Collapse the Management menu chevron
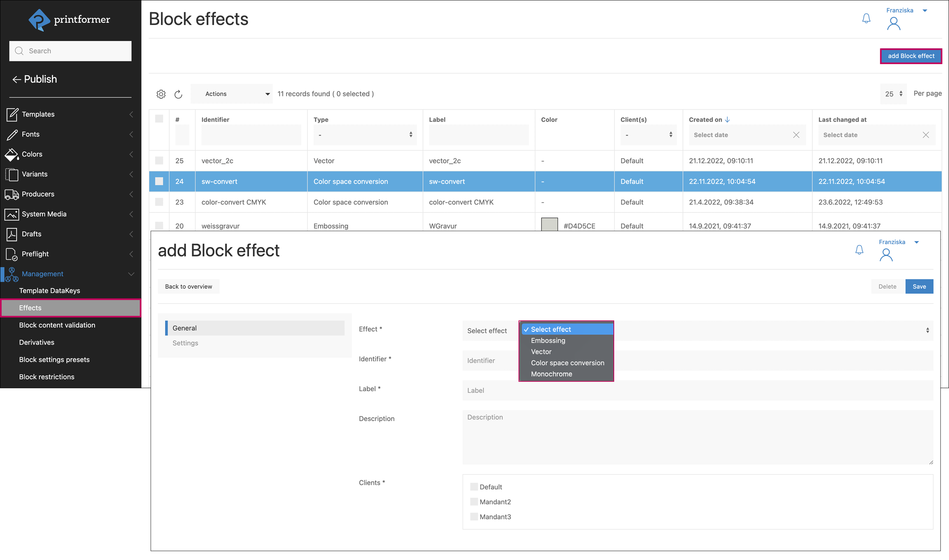Image resolution: width=949 pixels, height=560 pixels. pos(131,274)
